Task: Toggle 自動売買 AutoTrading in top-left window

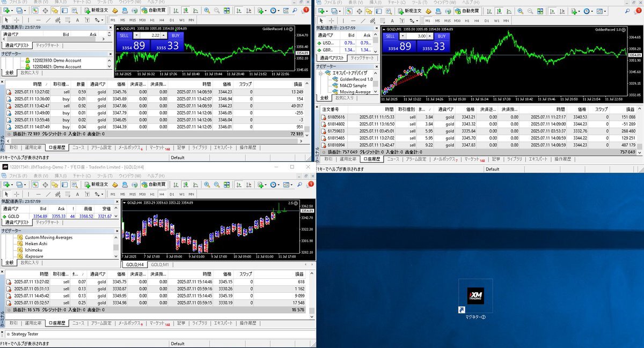Action: tap(153, 10)
